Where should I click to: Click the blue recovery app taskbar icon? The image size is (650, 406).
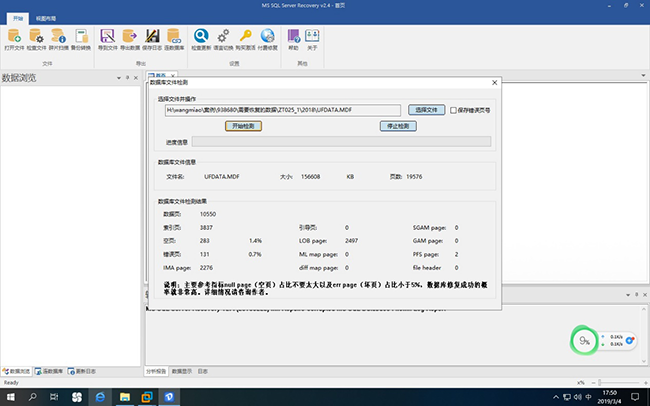coord(169,397)
